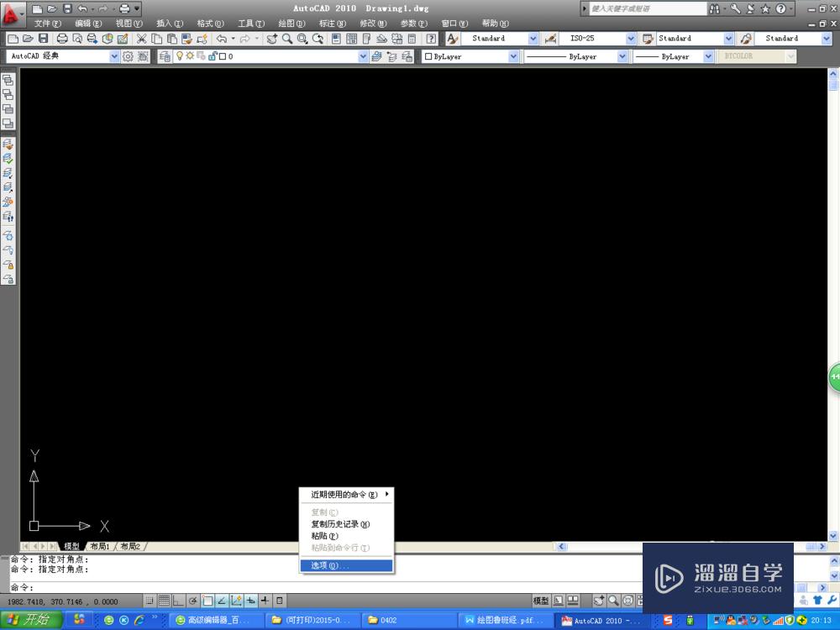Click the Match Properties brush icon

click(186, 39)
